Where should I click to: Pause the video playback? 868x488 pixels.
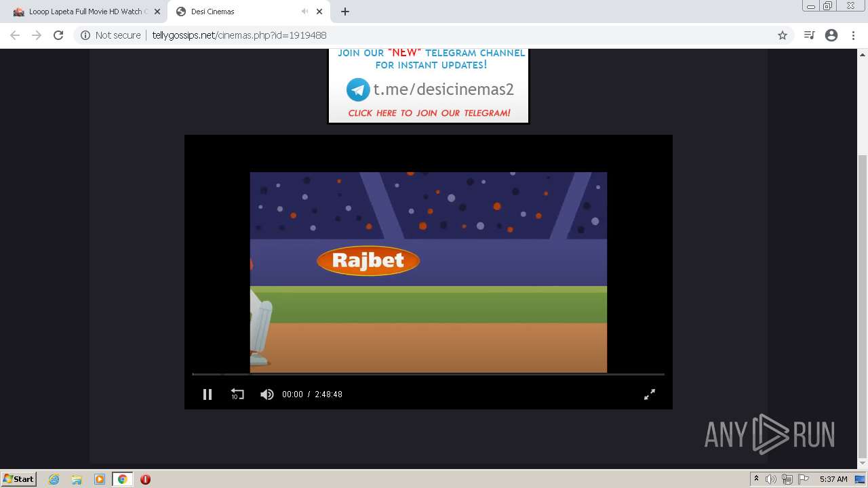tap(208, 394)
